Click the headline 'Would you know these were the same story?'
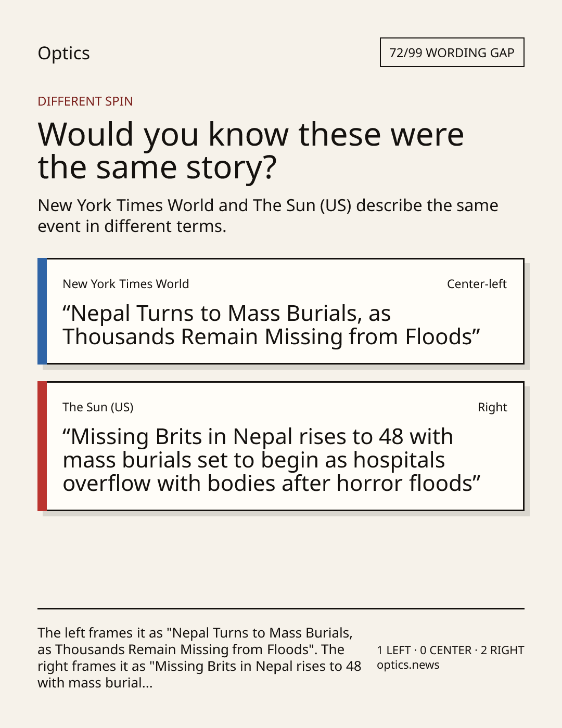This screenshot has width=562, height=728. tap(251, 151)
